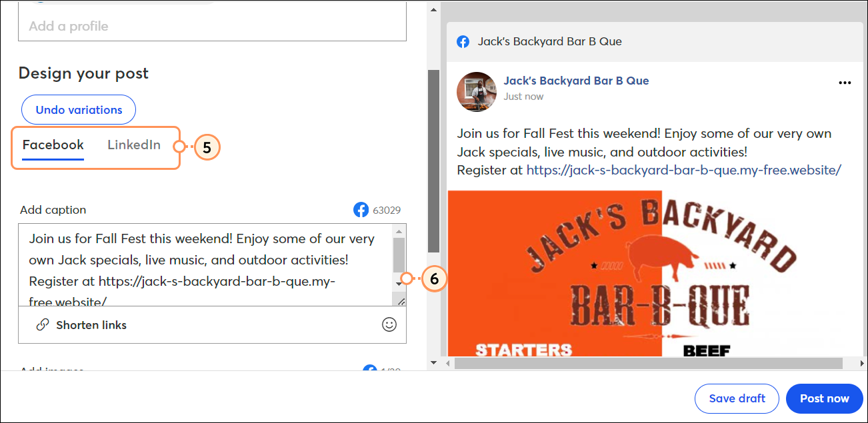Screen dimensions: 868x423
Task: Click the caption textarea resize handle
Action: point(401,301)
